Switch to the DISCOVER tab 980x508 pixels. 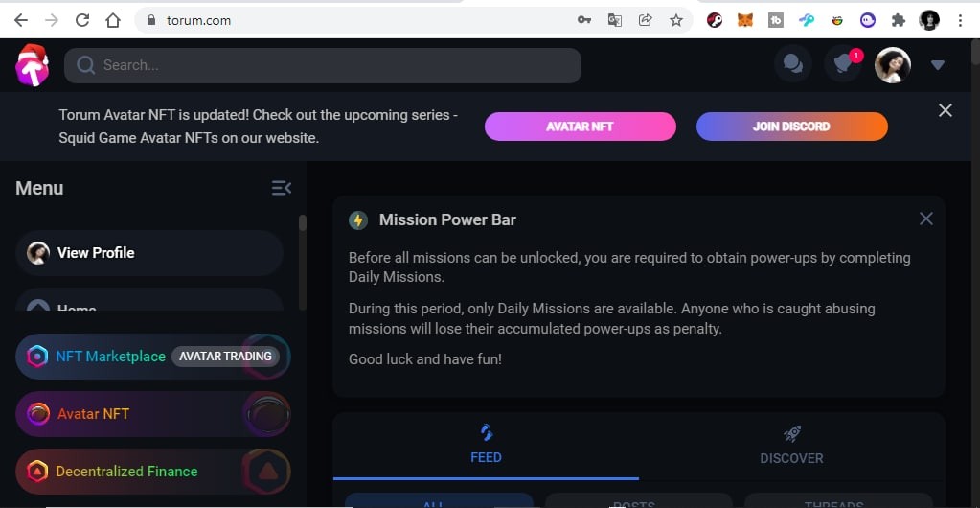click(x=792, y=446)
